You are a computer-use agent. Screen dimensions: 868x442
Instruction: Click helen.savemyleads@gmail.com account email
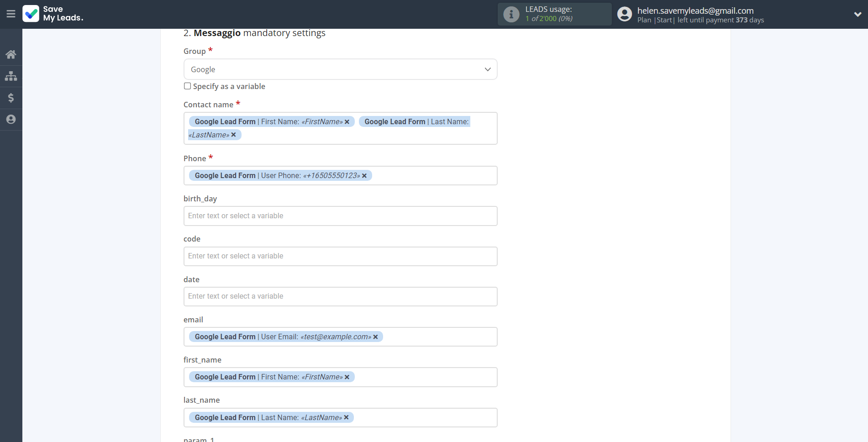click(x=695, y=11)
